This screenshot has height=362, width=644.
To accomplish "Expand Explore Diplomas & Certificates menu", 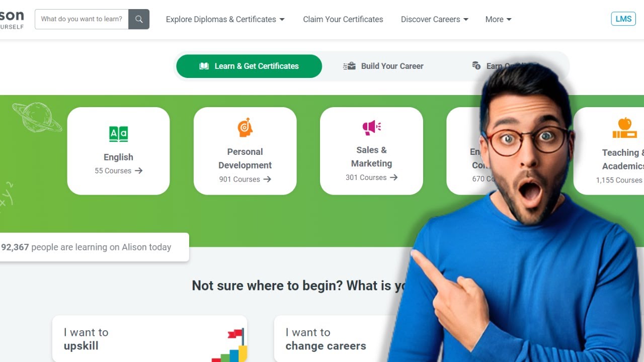I will (225, 19).
